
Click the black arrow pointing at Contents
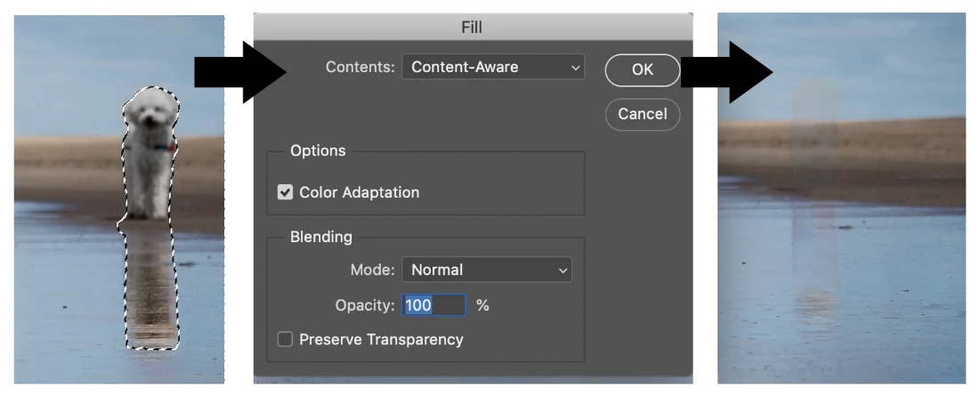(239, 70)
